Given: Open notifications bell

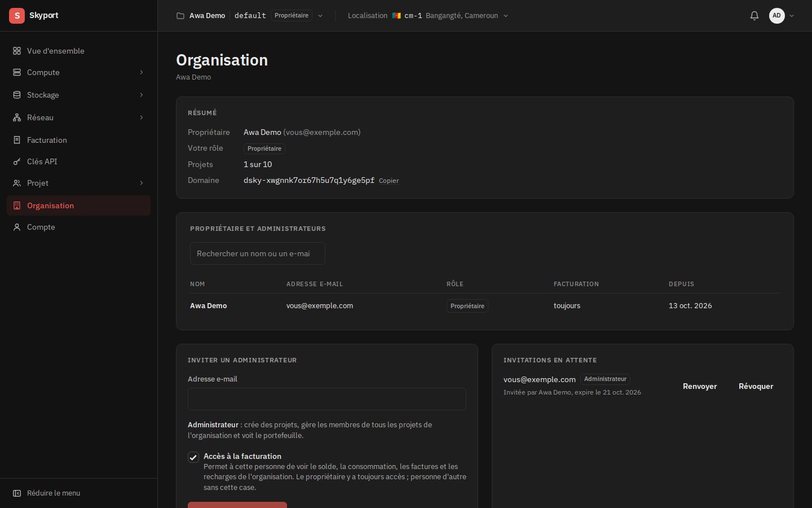Looking at the screenshot, I should pyautogui.click(x=754, y=16).
